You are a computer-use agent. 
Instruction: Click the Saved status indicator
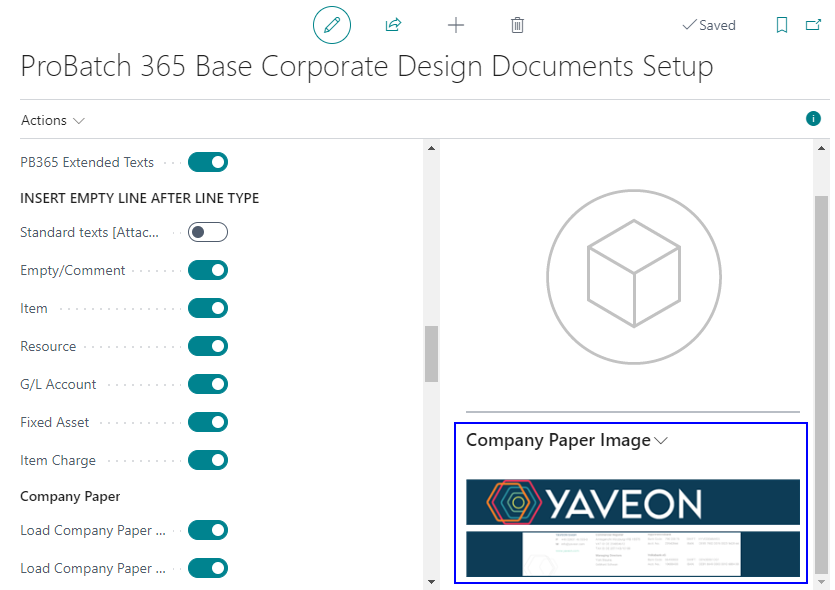pyautogui.click(x=709, y=25)
